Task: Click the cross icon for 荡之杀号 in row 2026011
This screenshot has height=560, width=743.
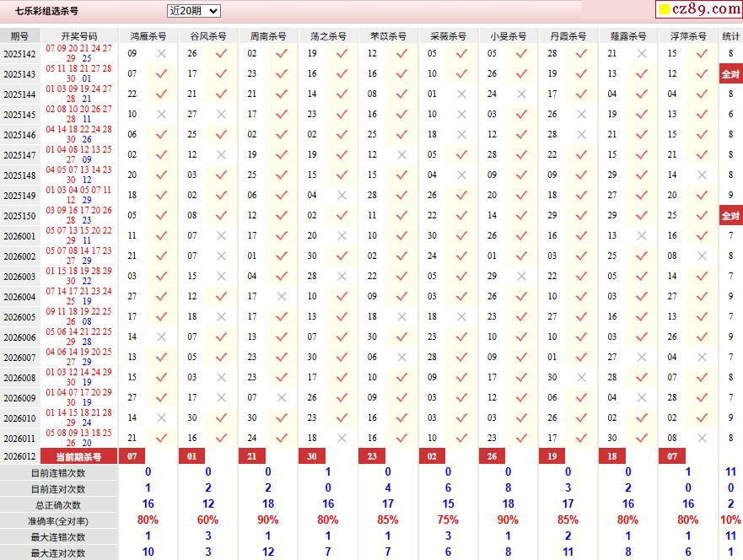Action: pos(342,438)
